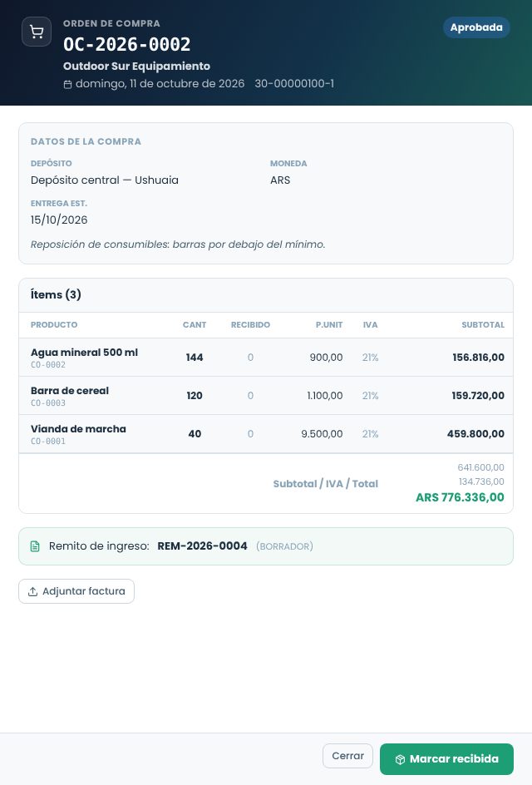The width and height of the screenshot is (532, 785).
Task: Click subtotal 459.800,00
Action: tap(475, 434)
